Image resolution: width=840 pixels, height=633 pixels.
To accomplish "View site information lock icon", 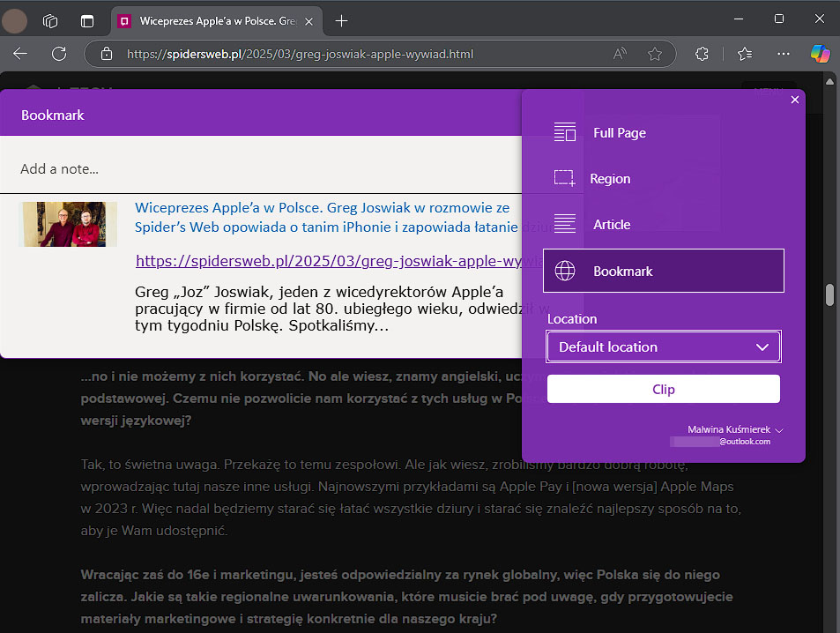I will (x=107, y=54).
